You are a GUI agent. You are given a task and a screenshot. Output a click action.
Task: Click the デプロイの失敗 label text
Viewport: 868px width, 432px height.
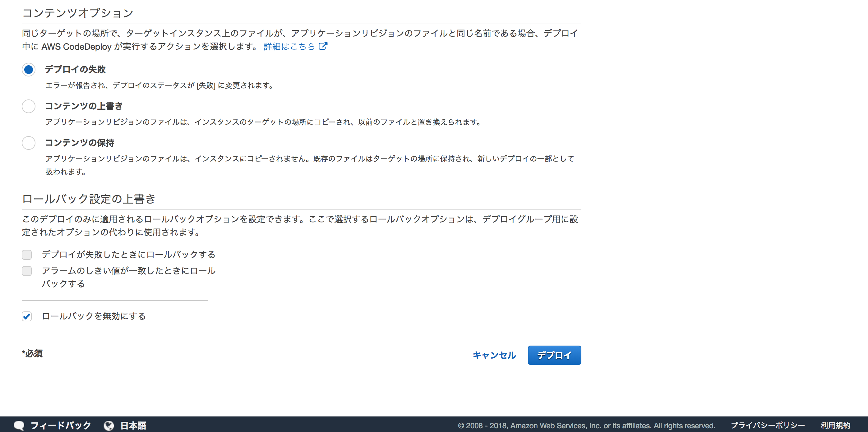pos(76,69)
